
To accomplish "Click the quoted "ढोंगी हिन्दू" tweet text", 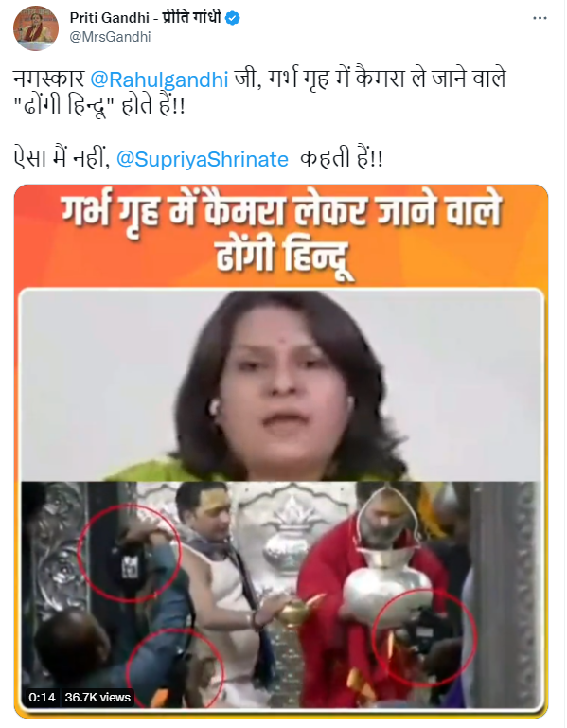I will [64, 106].
